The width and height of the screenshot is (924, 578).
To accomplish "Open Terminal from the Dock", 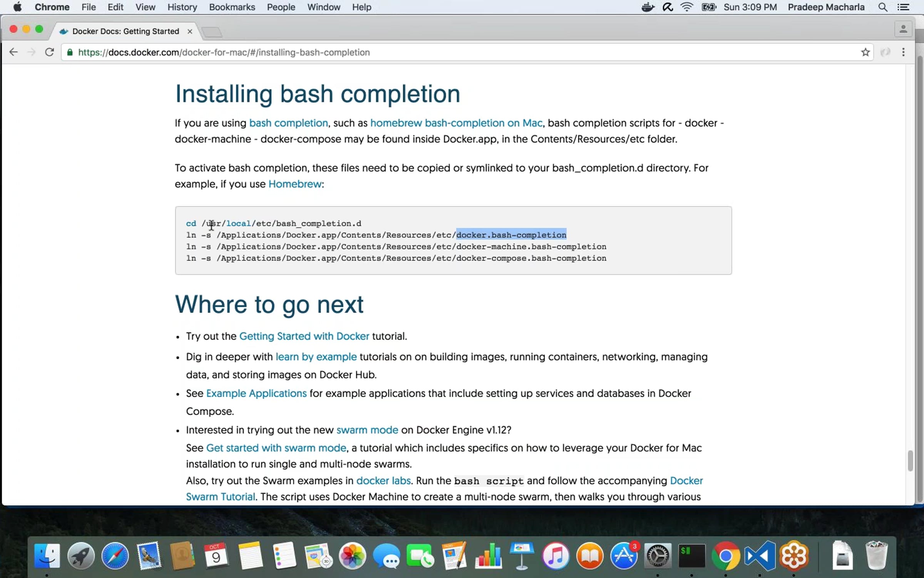I will (x=692, y=556).
